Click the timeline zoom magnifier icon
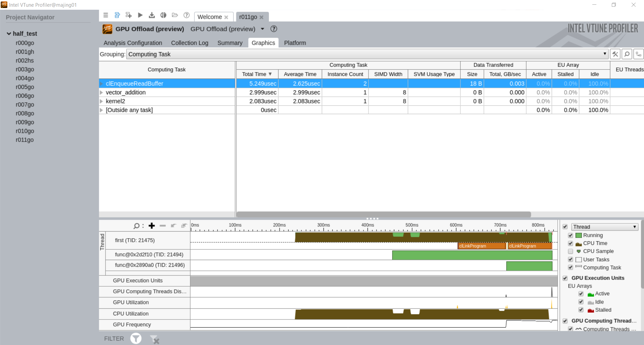 pos(136,226)
